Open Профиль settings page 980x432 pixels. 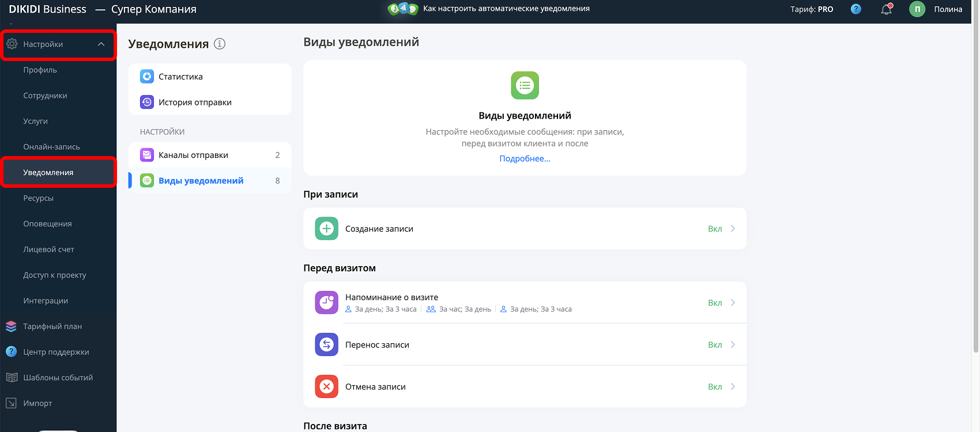(x=40, y=70)
